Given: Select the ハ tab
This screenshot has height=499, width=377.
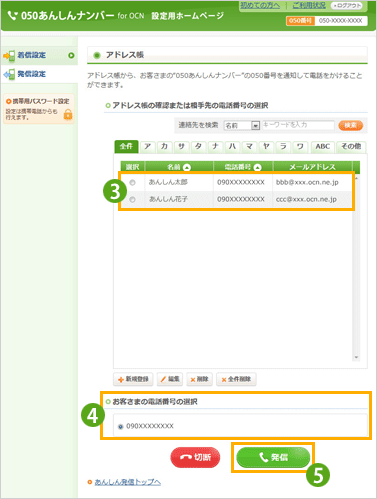Looking at the screenshot, I should 232,147.
